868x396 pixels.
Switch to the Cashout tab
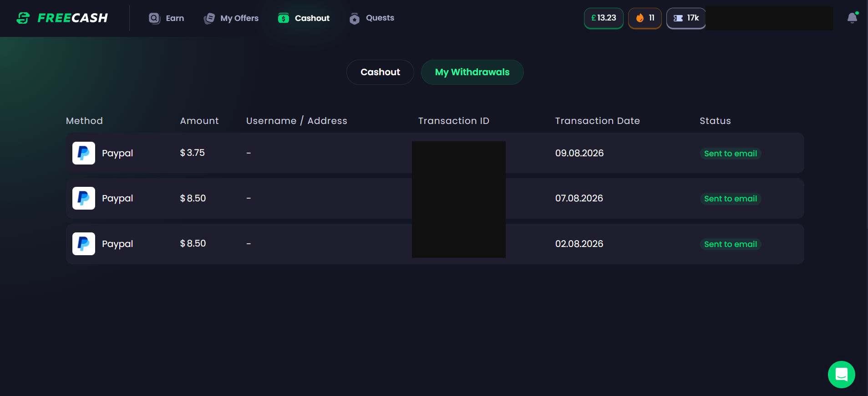tap(380, 72)
